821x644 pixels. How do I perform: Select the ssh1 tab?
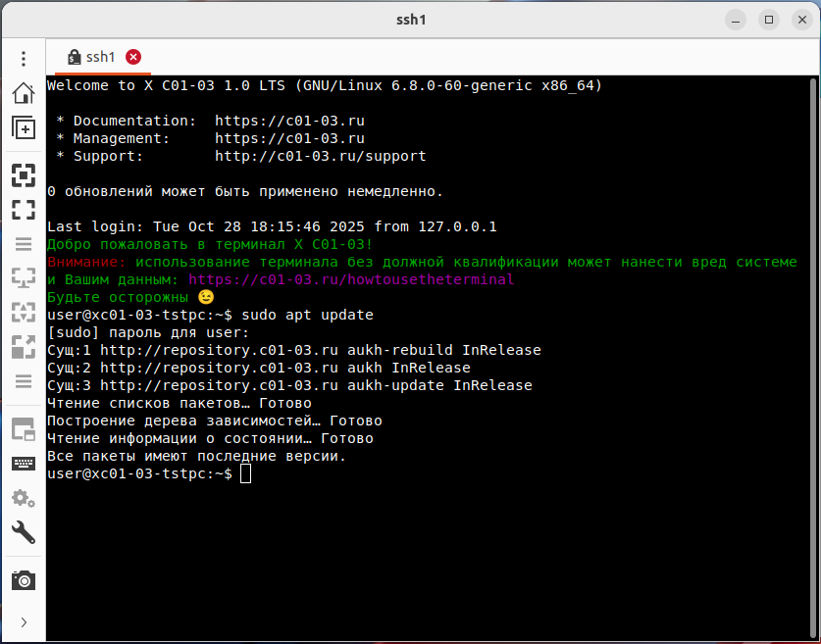(x=99, y=57)
